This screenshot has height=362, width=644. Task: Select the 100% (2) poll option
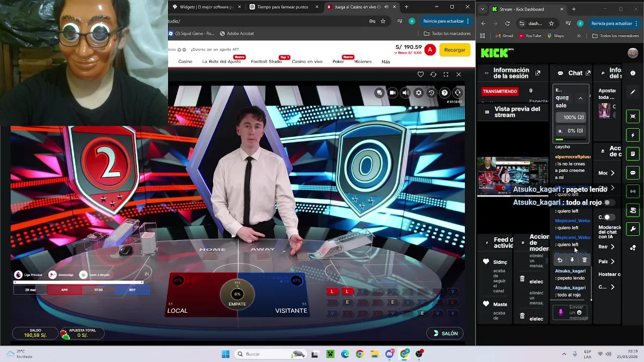[572, 117]
